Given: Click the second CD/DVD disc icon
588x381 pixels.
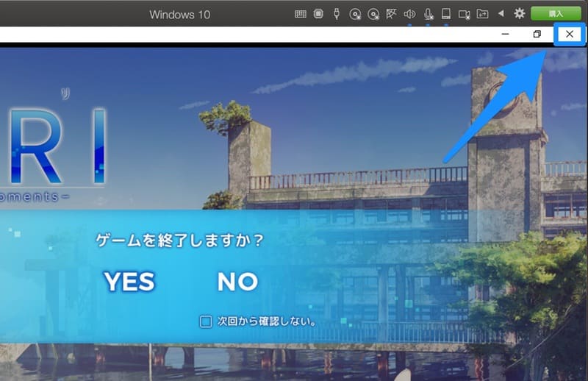Looking at the screenshot, I should [x=373, y=14].
